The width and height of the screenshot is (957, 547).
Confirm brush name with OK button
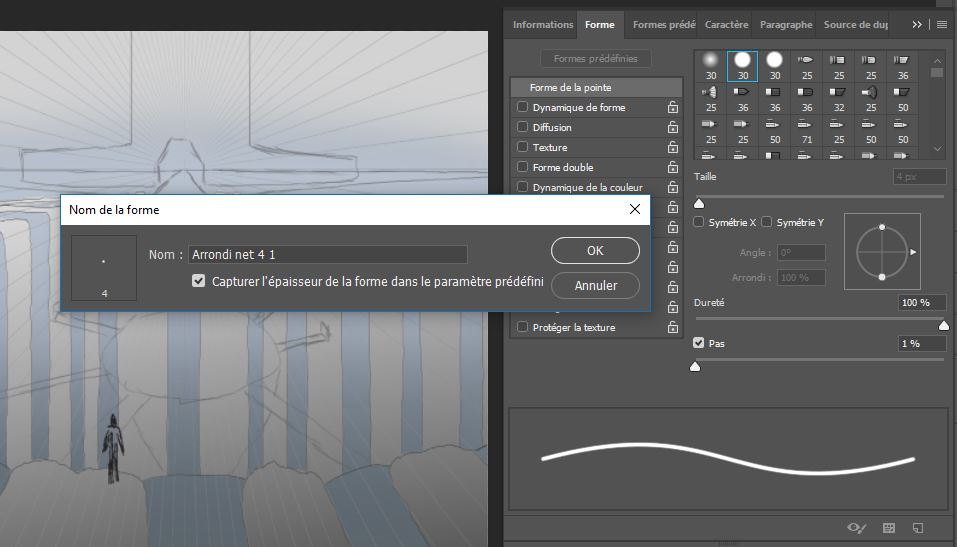coord(595,251)
